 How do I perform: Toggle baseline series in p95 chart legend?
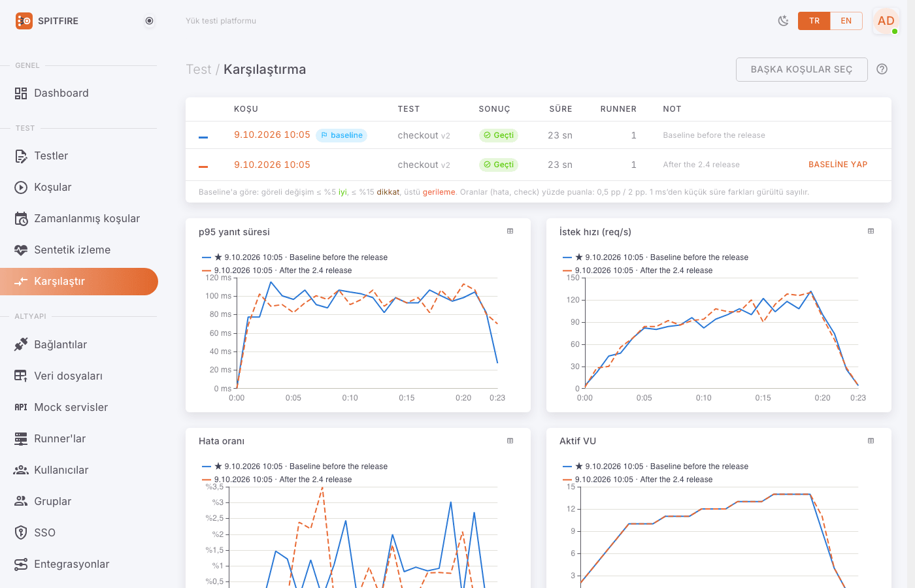point(295,257)
